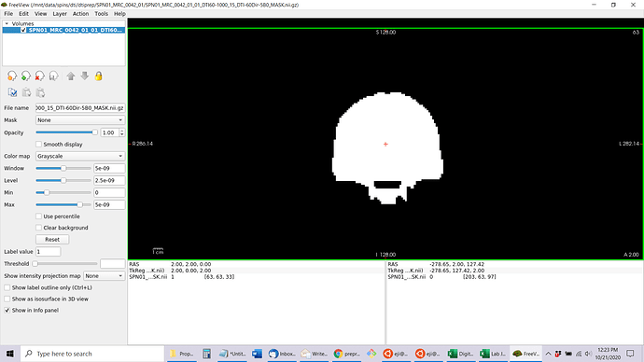The width and height of the screenshot is (644, 362).
Task: Open the Edit menu
Action: click(24, 14)
